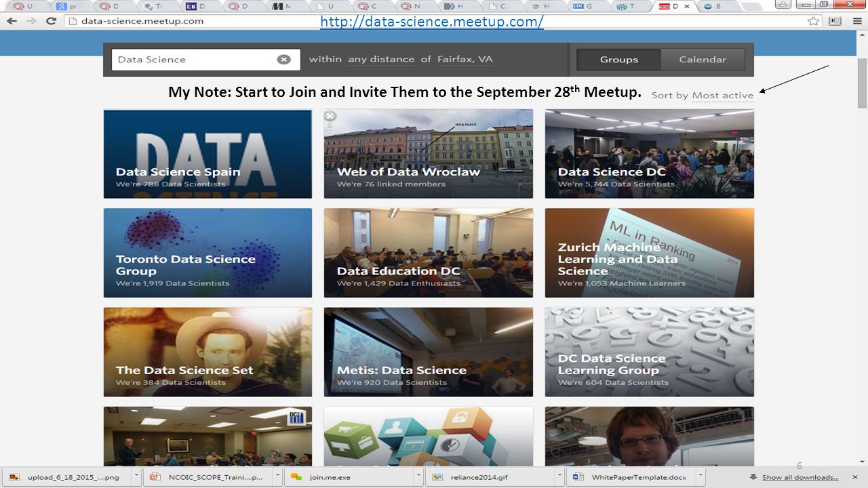Close the active meetup tab
The height and width of the screenshot is (488, 868).
pyautogui.click(x=687, y=6)
